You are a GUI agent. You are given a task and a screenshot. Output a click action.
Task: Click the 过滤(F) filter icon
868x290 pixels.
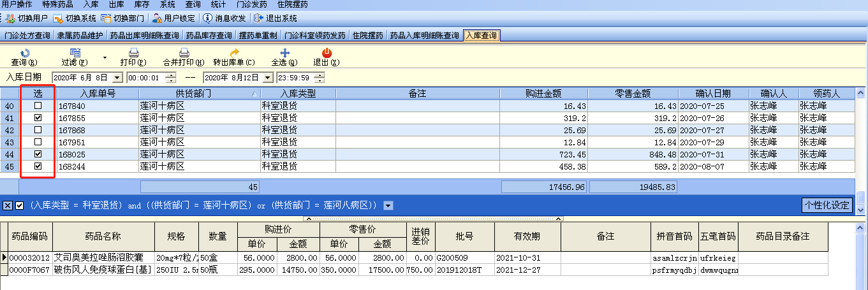(75, 53)
